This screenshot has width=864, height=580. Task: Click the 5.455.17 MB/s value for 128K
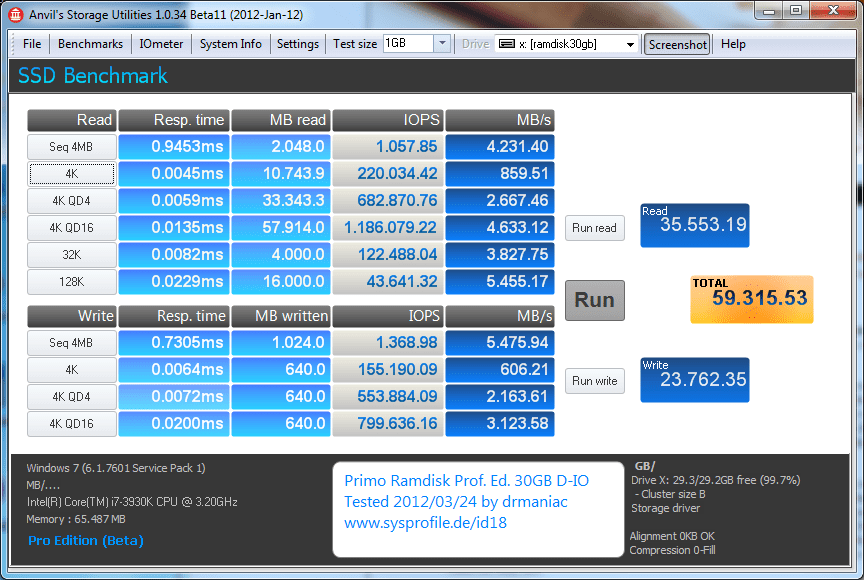[500, 281]
